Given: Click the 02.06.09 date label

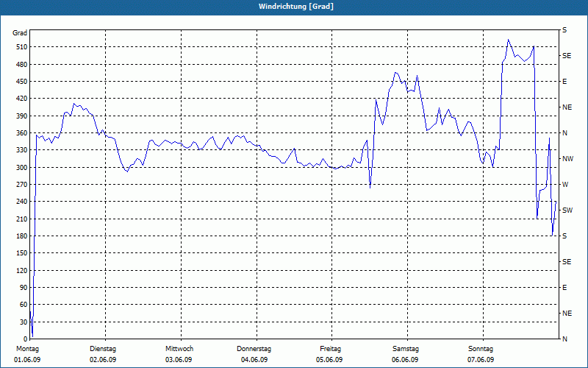Looking at the screenshot, I should click(x=103, y=360).
